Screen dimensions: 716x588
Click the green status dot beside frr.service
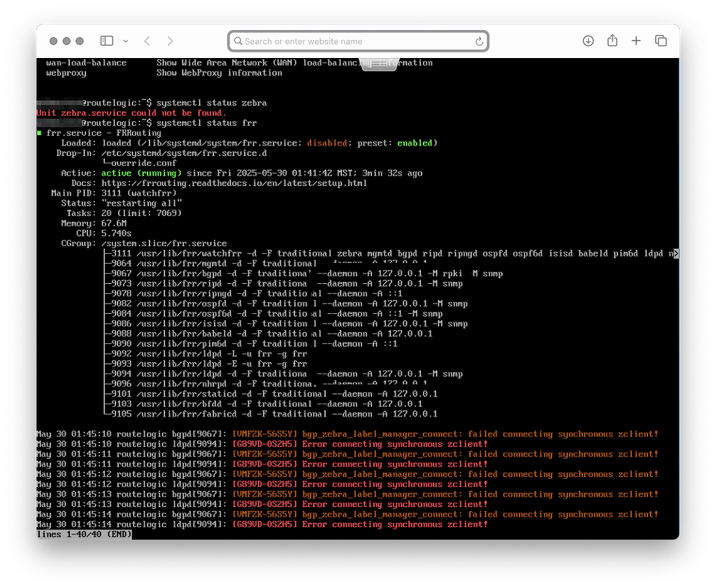point(40,133)
